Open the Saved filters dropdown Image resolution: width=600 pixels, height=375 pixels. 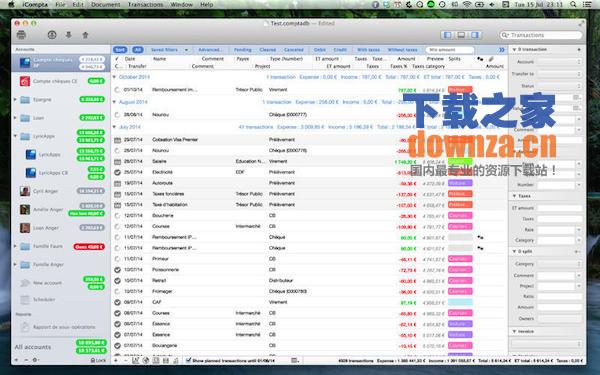tap(169, 50)
